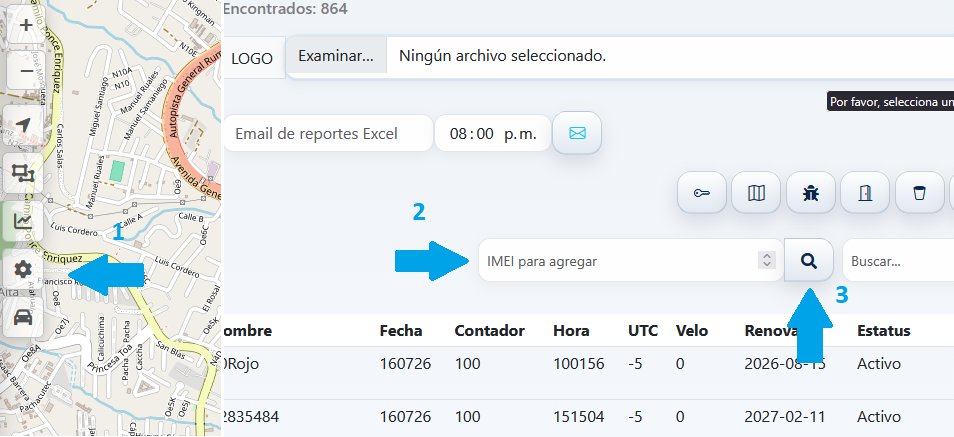954x437 pixels.
Task: Click Contador 100 in the 2835484 row
Action: (467, 417)
